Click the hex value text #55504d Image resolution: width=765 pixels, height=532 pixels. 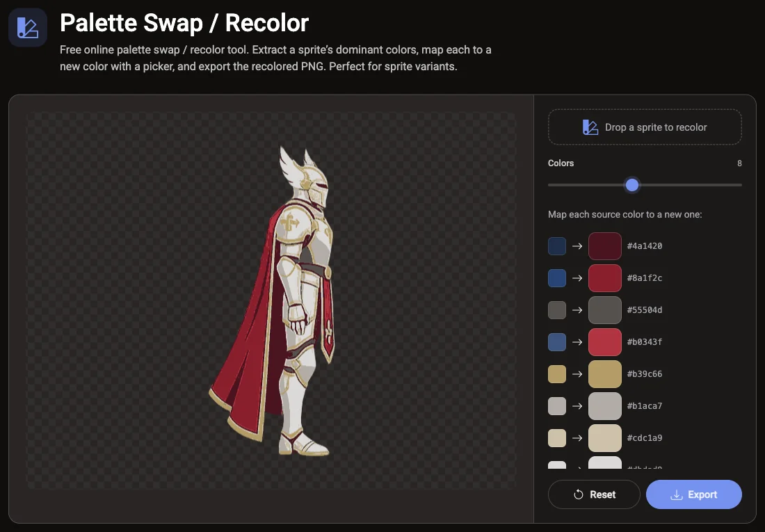pos(645,310)
